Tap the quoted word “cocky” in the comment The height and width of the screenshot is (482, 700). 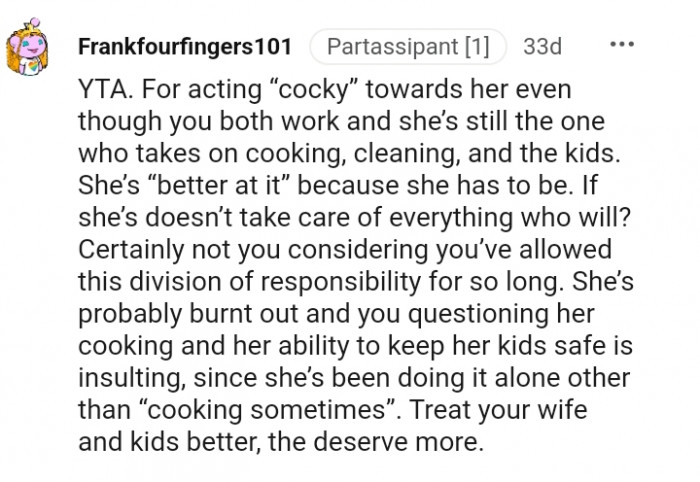314,89
